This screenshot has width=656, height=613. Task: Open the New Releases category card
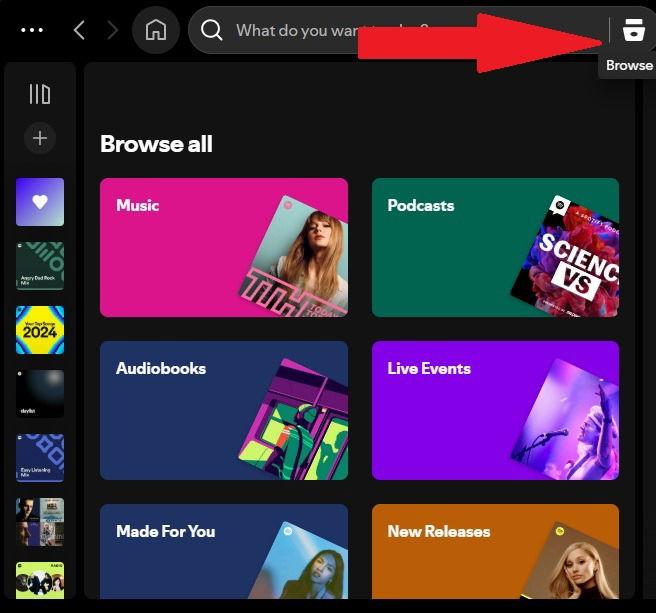coord(495,551)
